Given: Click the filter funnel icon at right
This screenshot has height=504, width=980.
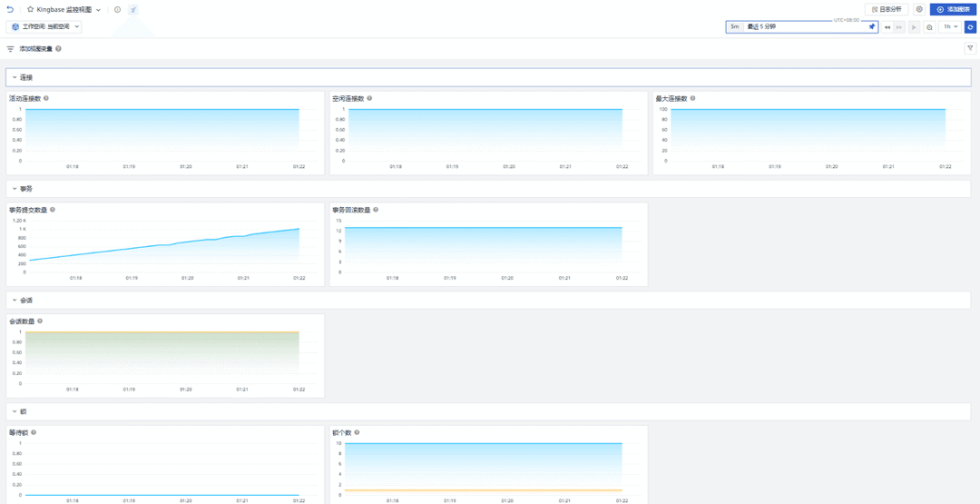Looking at the screenshot, I should 969,48.
